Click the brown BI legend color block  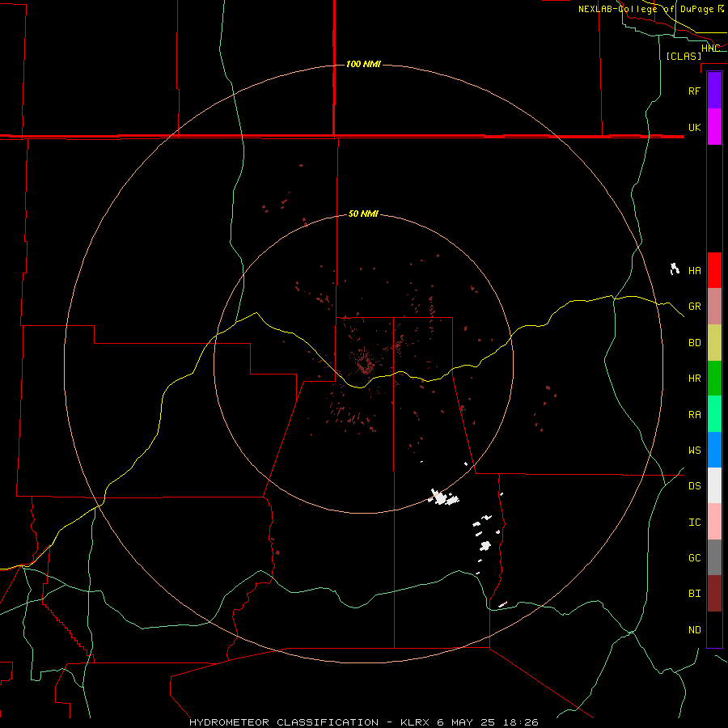pos(714,594)
